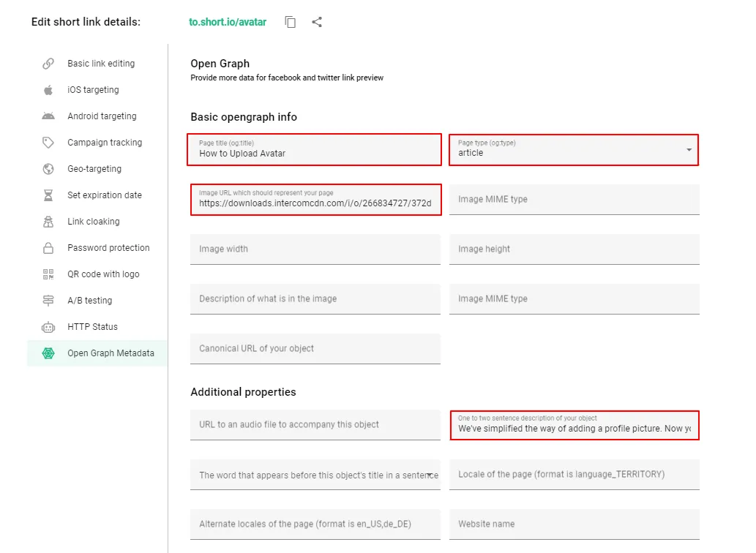Click the 'Description of what is in the image' field
The height and width of the screenshot is (553, 756).
tap(315, 299)
